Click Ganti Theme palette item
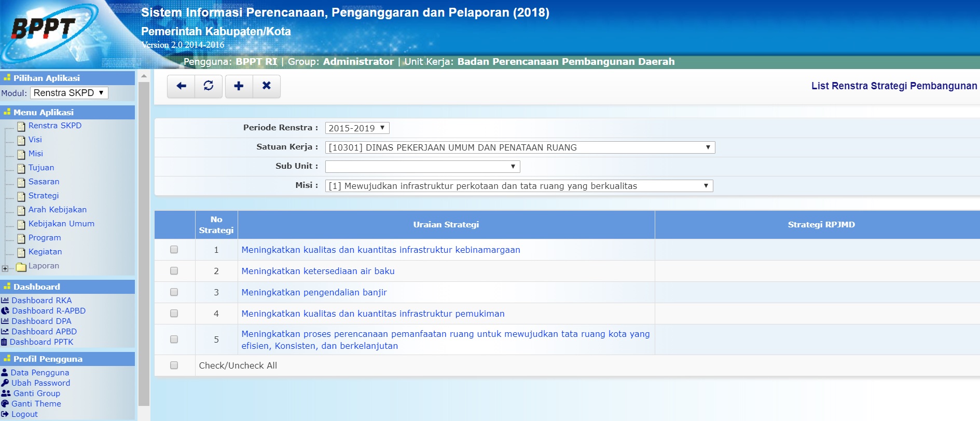The width and height of the screenshot is (980, 421). coord(36,404)
